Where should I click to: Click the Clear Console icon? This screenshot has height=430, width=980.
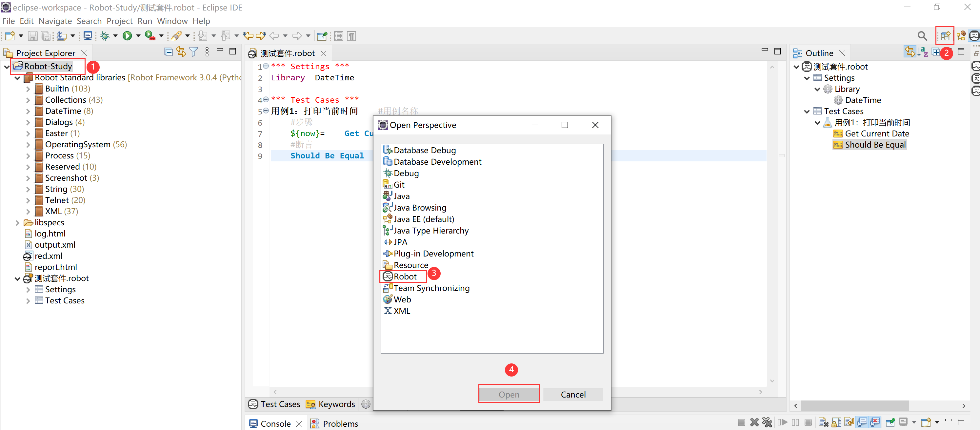tap(823, 422)
